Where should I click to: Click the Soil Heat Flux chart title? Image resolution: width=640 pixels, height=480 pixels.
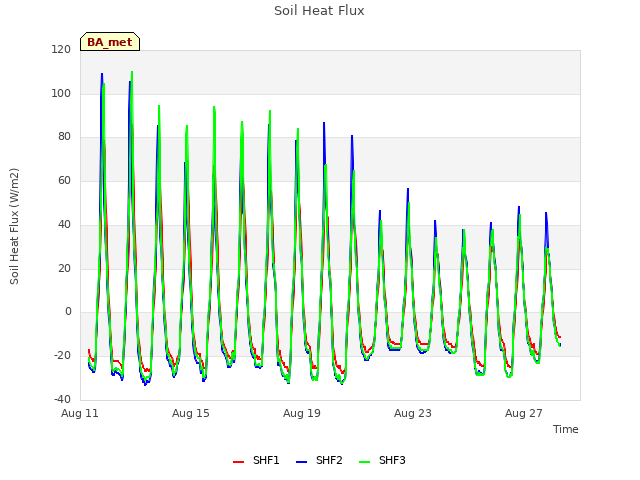319,11
